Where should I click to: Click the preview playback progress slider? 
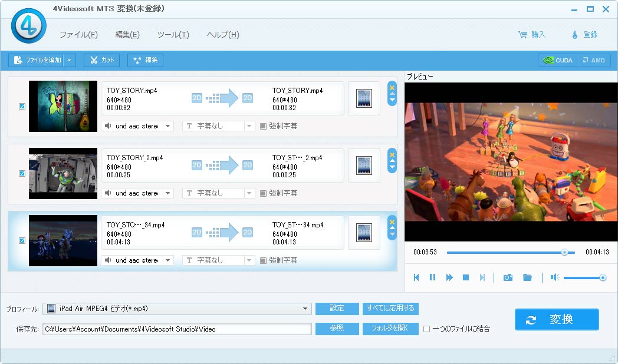pyautogui.click(x=511, y=252)
